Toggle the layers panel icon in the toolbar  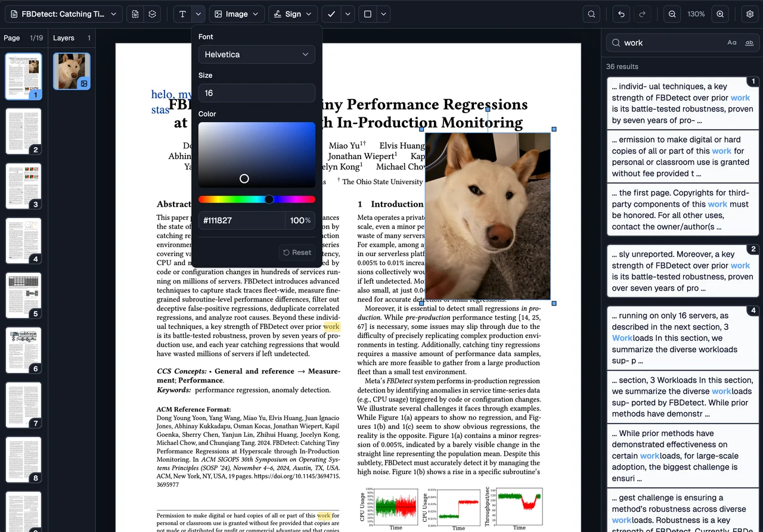153,14
